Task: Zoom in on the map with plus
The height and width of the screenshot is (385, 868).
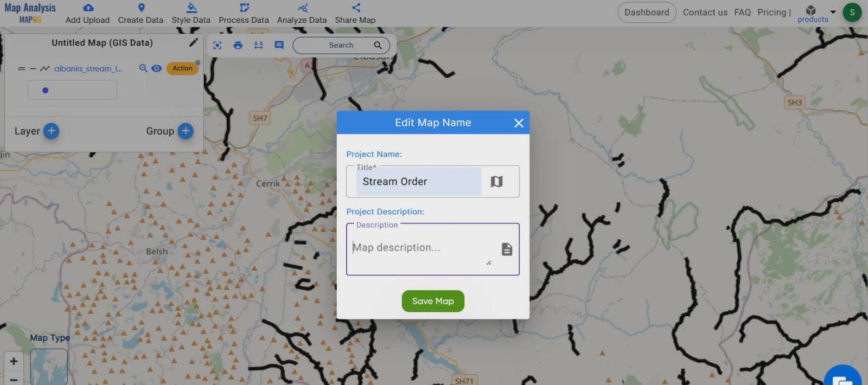Action: [x=14, y=361]
